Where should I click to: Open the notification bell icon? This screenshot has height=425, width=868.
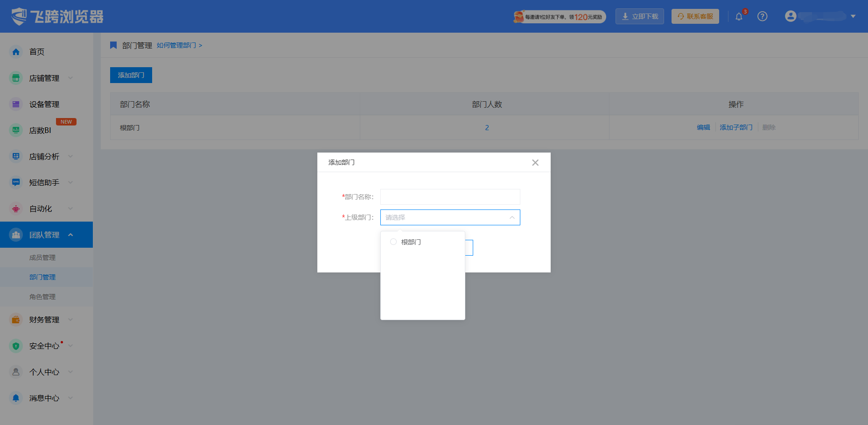coord(739,17)
